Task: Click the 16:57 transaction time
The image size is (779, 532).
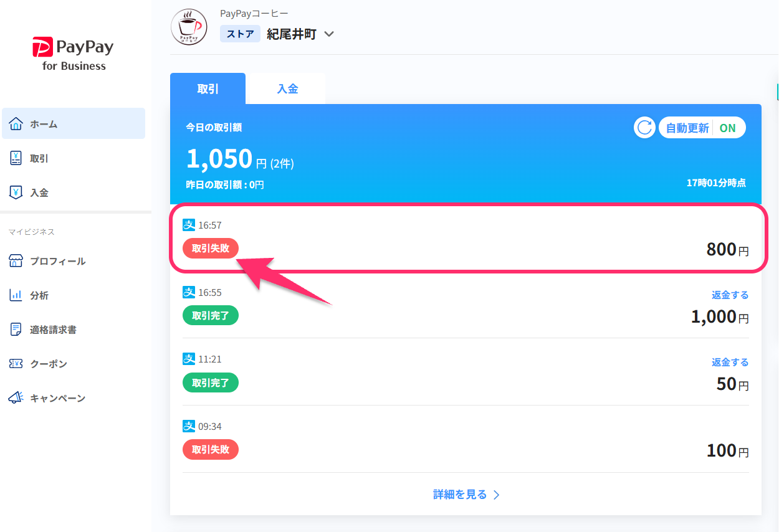Action: 210,226
